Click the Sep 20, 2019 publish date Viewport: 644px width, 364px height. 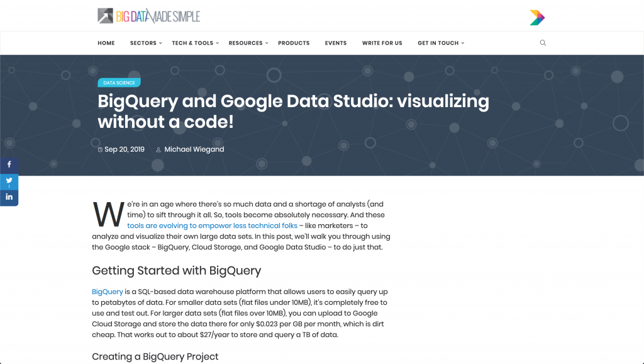[125, 149]
